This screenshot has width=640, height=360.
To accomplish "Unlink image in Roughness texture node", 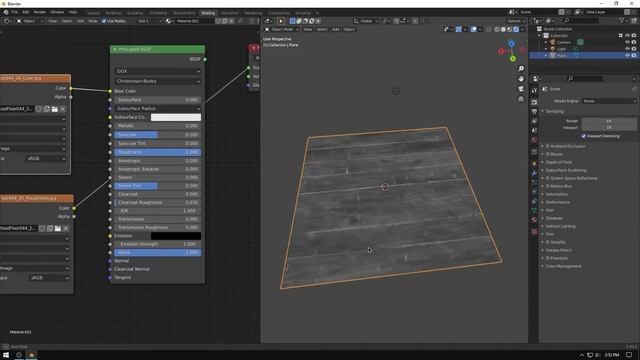I will [x=66, y=228].
